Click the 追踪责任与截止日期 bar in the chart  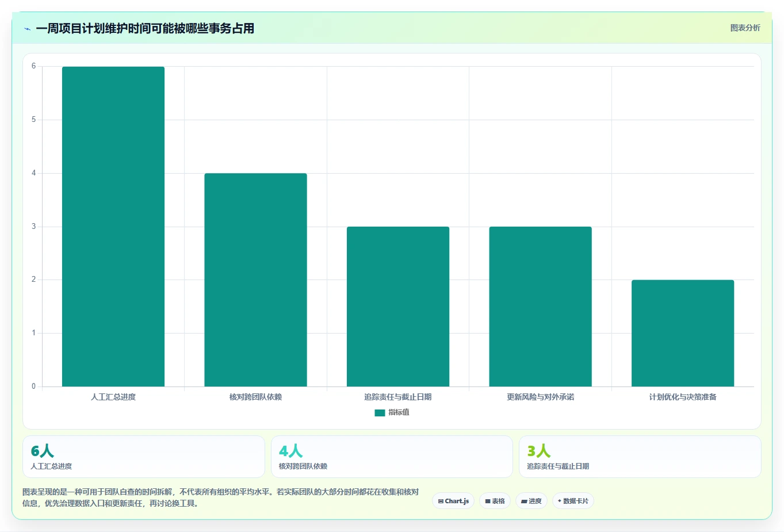398,307
